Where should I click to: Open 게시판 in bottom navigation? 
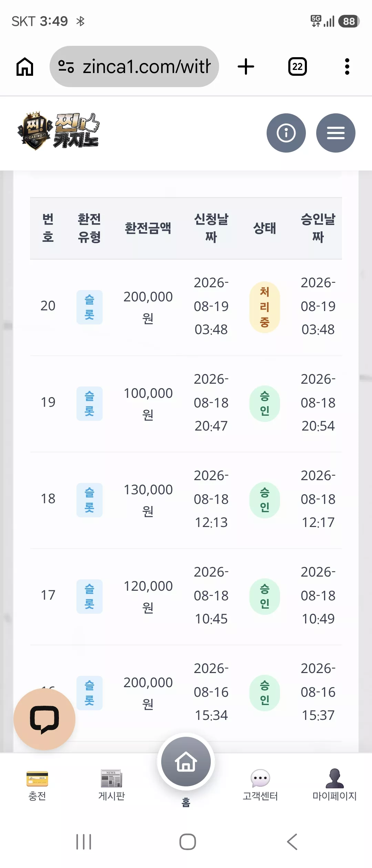[112, 785]
